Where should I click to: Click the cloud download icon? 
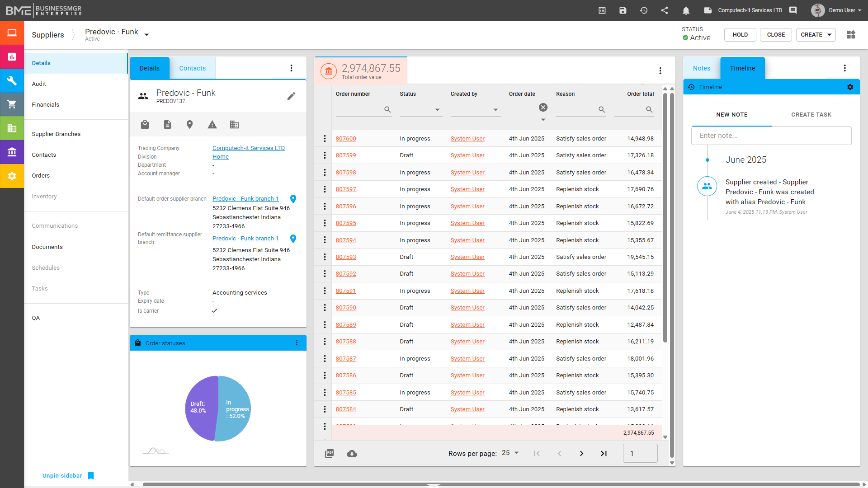pos(352,453)
